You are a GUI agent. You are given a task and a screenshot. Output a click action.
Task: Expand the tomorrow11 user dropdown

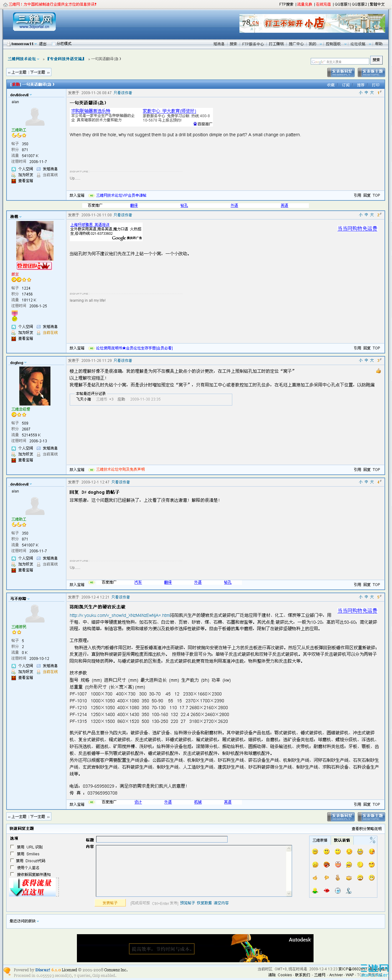coord(36,44)
